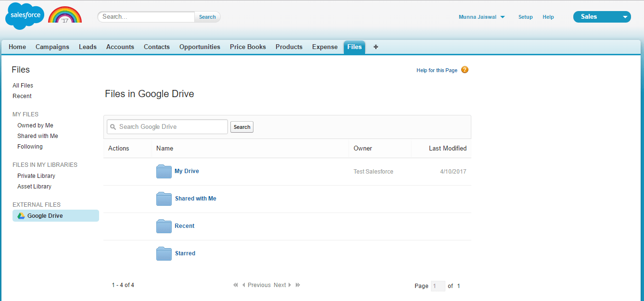Click the top Search button
Viewport: 644px width, 301px height.
click(x=207, y=17)
